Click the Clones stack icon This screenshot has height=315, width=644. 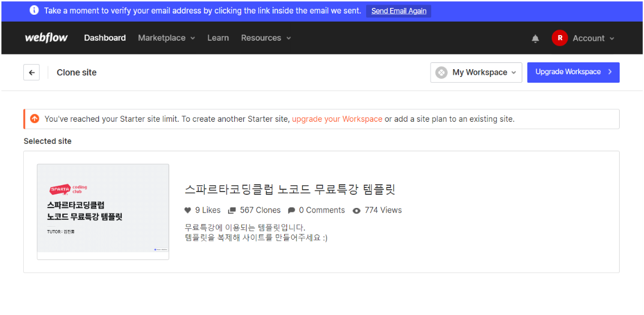click(x=231, y=210)
